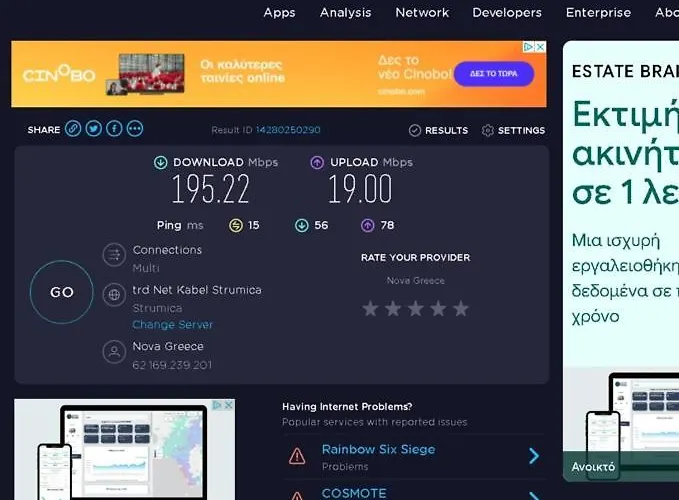Close the Cinobo banner ad

540,47
